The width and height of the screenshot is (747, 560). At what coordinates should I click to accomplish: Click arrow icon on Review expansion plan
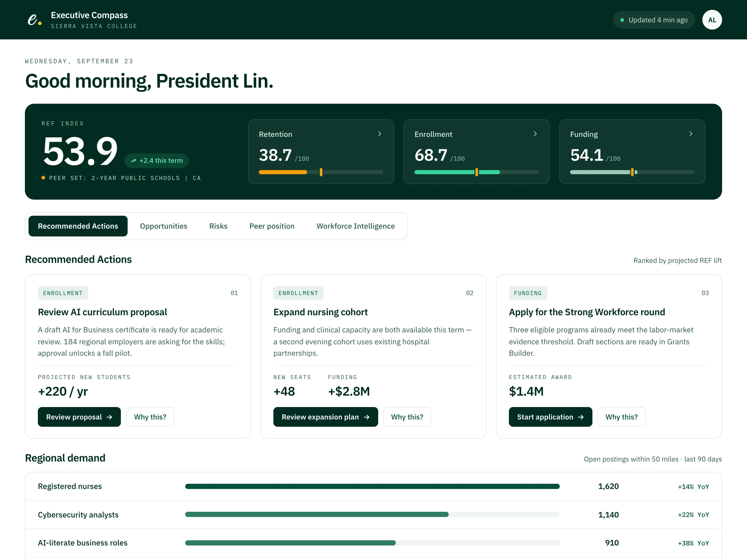click(366, 417)
